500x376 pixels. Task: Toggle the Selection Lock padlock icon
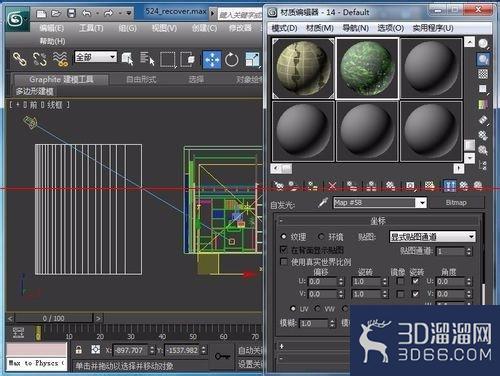(79, 350)
